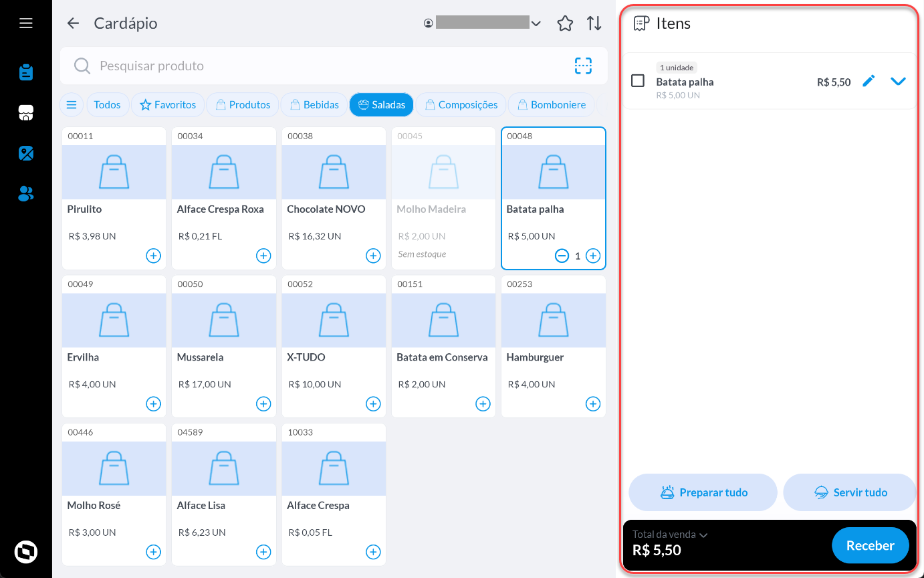Add Batata em Conserva with its plus icon

pos(483,404)
